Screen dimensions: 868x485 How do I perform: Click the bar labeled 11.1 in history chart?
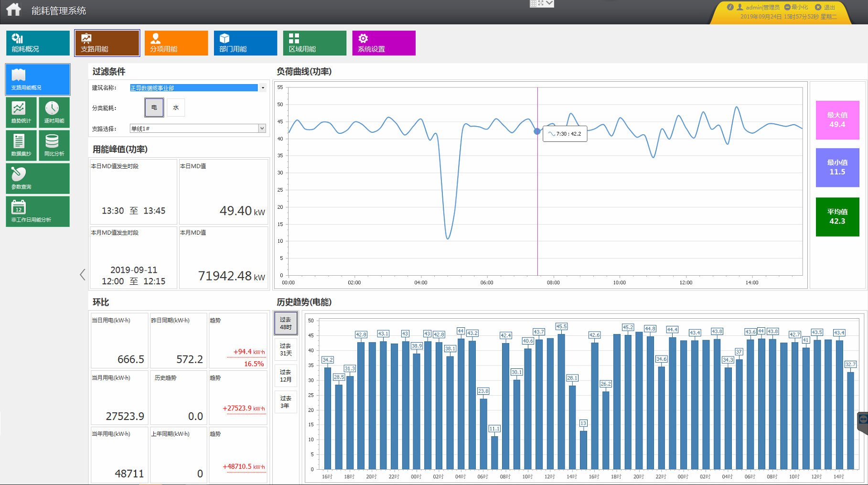[x=494, y=452]
